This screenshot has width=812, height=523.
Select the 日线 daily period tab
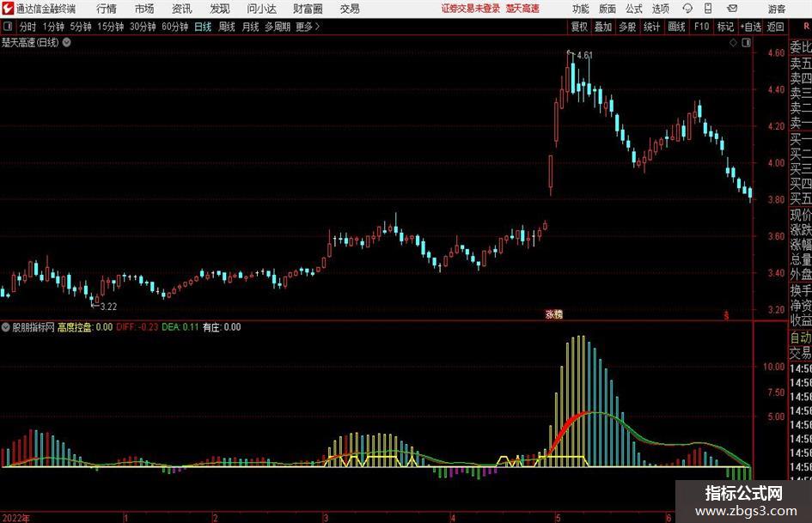point(203,27)
